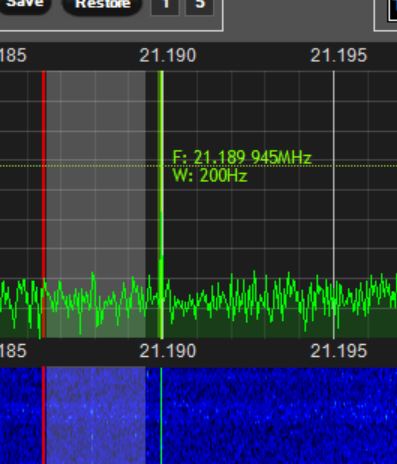This screenshot has width=397, height=464.
Task: Click the red line in the waterfall
Action: pyautogui.click(x=44, y=415)
